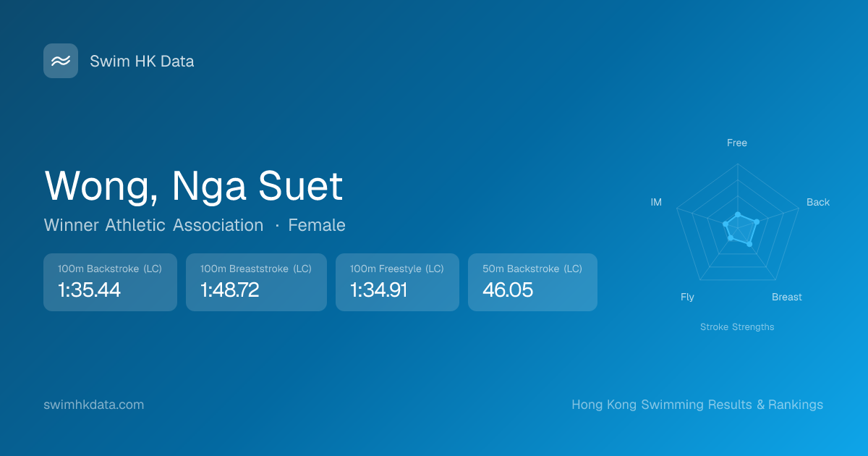The width and height of the screenshot is (868, 456).
Task: Open the 100m Freestyle (LC) time card
Action: [x=397, y=282]
